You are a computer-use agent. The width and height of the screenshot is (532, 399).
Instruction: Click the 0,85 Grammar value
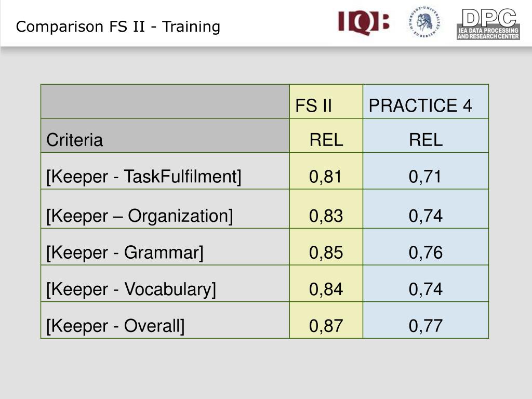point(326,247)
